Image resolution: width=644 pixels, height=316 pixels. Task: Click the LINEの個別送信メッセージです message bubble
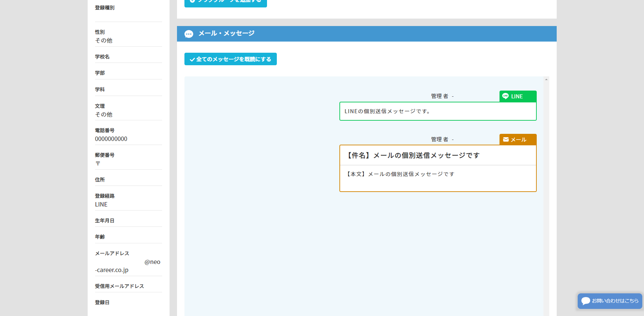[x=438, y=111]
